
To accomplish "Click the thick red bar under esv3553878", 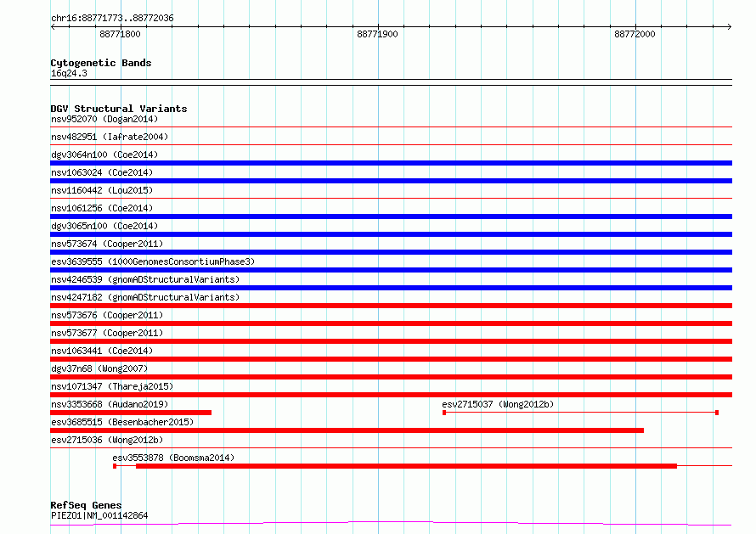I will 406,466.
